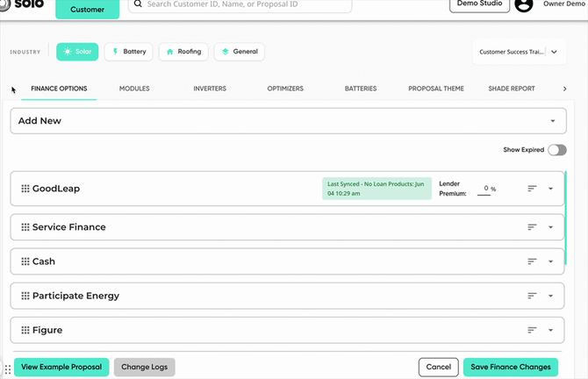Viewport: 588px width, 379px height.
Task: Select the Solar industry button
Action: [77, 52]
